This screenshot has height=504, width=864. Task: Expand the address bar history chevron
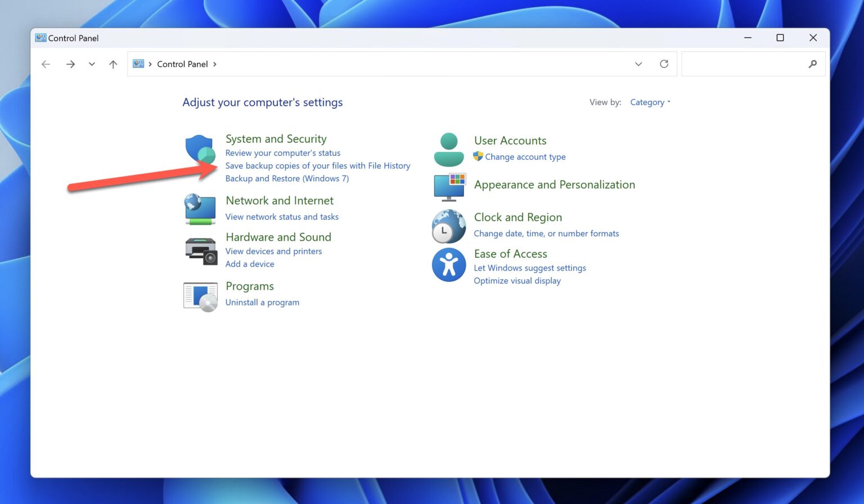(638, 64)
